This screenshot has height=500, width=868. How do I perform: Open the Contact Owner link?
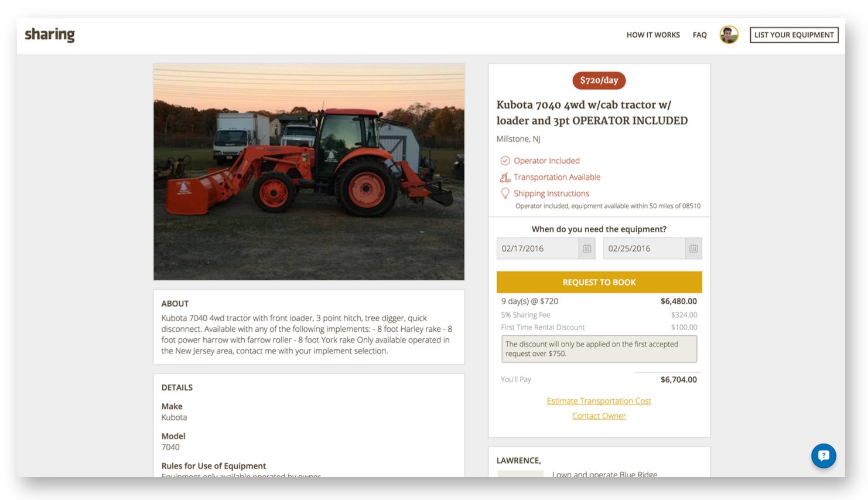tap(599, 416)
